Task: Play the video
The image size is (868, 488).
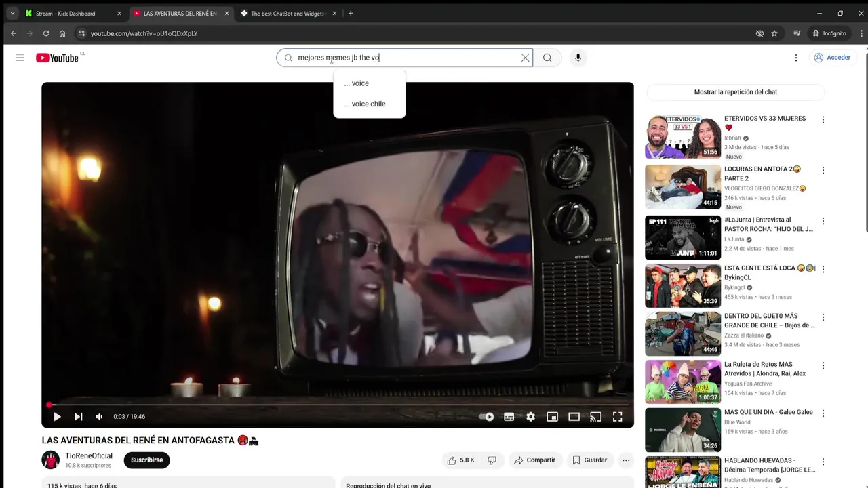Action: pyautogui.click(x=57, y=417)
